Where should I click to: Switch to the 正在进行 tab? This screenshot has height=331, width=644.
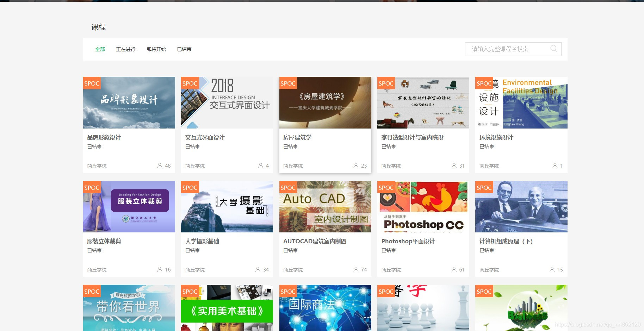pos(126,49)
